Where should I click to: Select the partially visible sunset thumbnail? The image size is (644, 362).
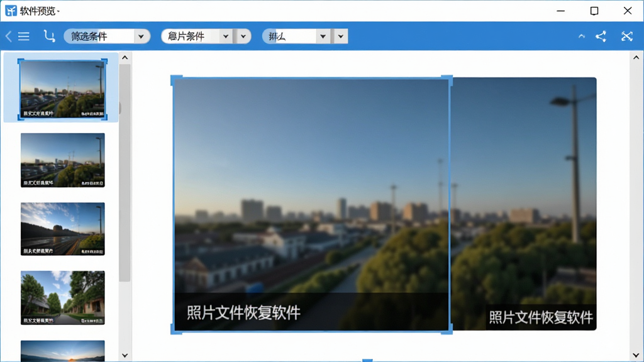tap(63, 351)
